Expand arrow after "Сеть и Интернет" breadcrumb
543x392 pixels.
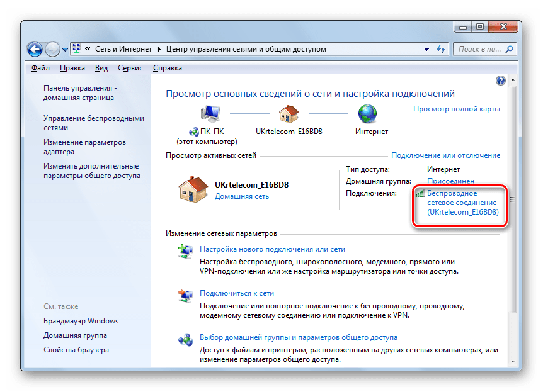point(159,49)
